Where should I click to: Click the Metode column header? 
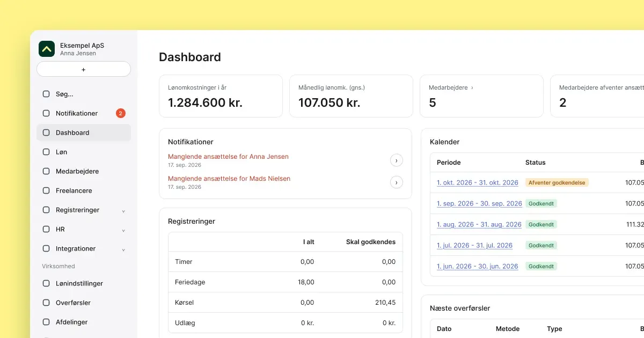508,329
